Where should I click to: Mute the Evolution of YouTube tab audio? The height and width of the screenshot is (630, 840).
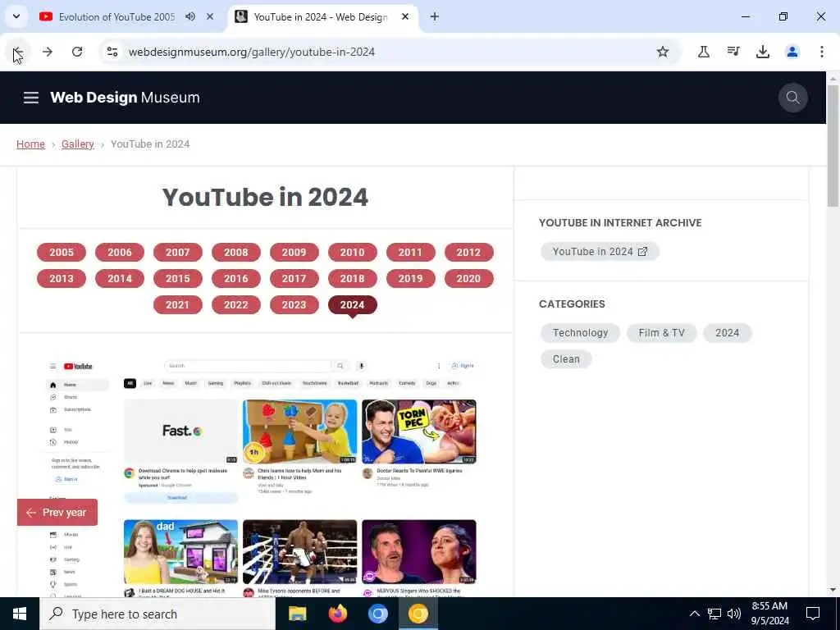(x=190, y=16)
